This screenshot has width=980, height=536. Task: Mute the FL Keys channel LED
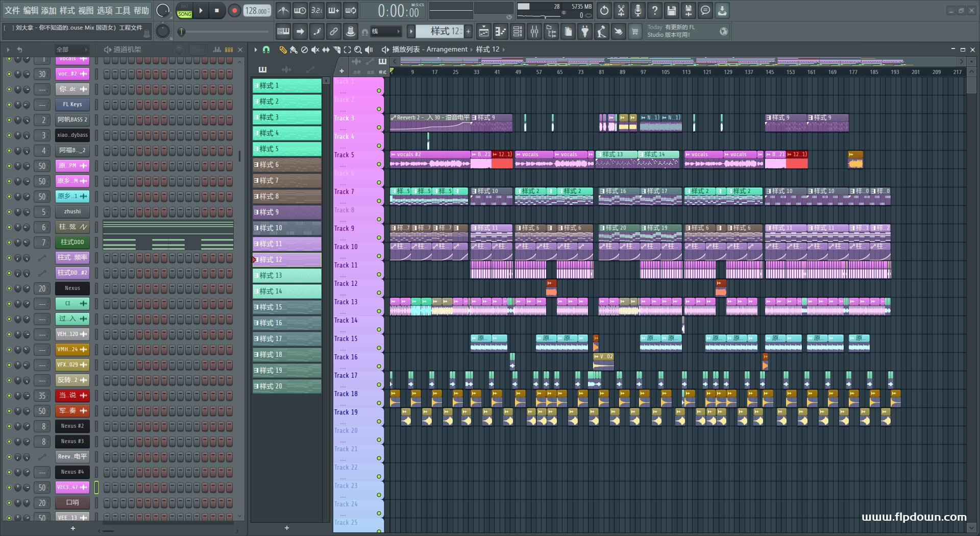tap(9, 105)
